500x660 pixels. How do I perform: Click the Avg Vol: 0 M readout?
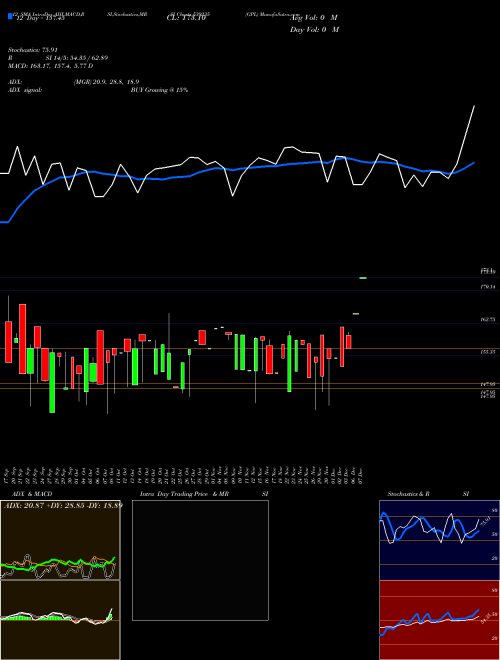(314, 18)
